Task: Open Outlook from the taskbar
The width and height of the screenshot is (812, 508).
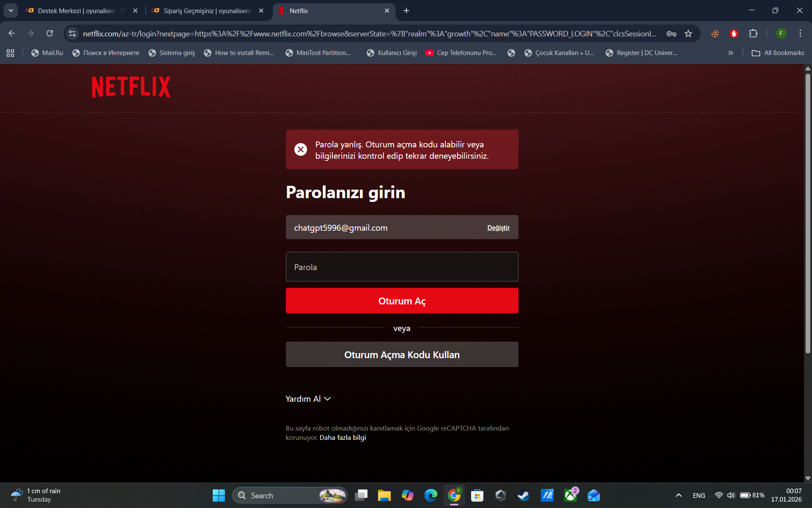Action: 594,495
